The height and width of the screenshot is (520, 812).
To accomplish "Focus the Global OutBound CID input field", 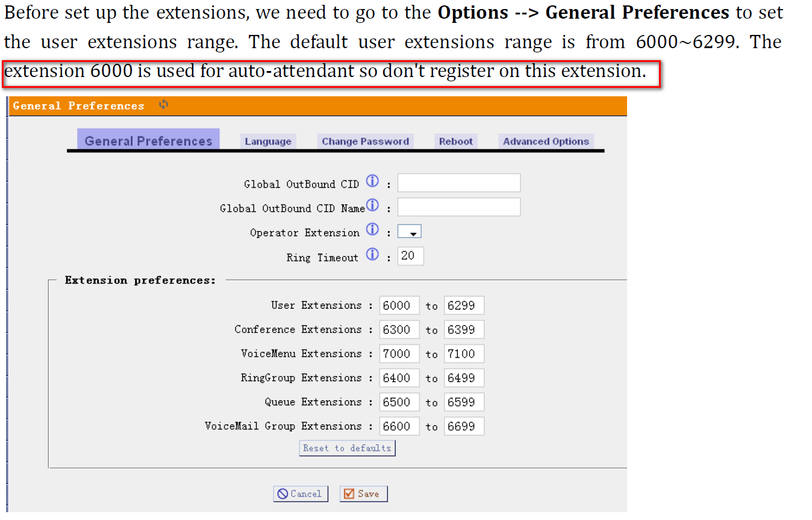I will pos(459,183).
